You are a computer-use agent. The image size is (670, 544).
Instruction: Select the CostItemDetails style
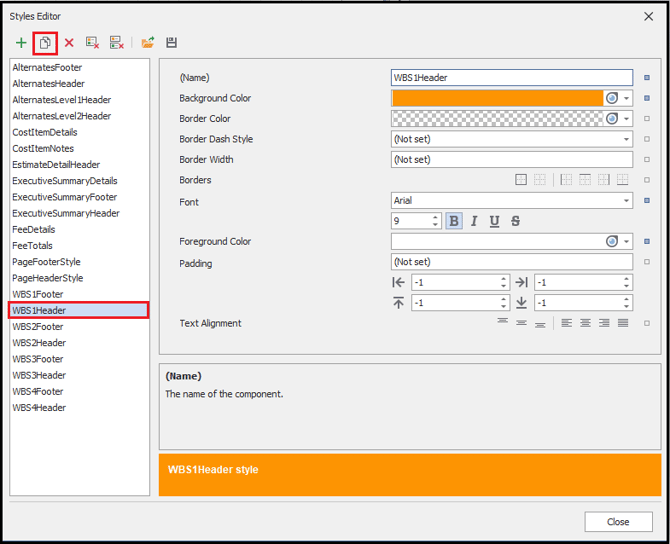[x=79, y=132]
